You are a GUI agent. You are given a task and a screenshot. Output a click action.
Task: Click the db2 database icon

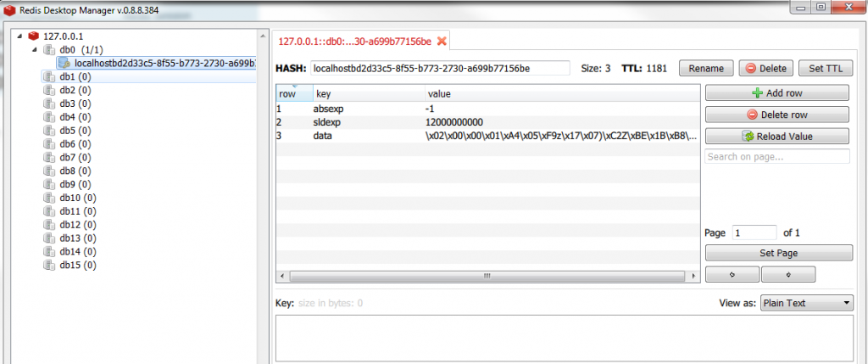tap(50, 90)
